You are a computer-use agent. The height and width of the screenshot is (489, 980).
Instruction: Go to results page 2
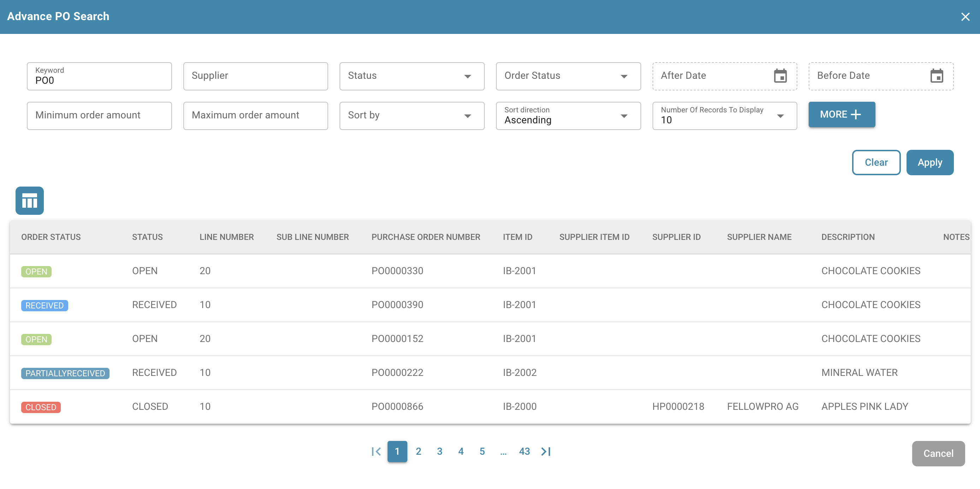point(418,451)
